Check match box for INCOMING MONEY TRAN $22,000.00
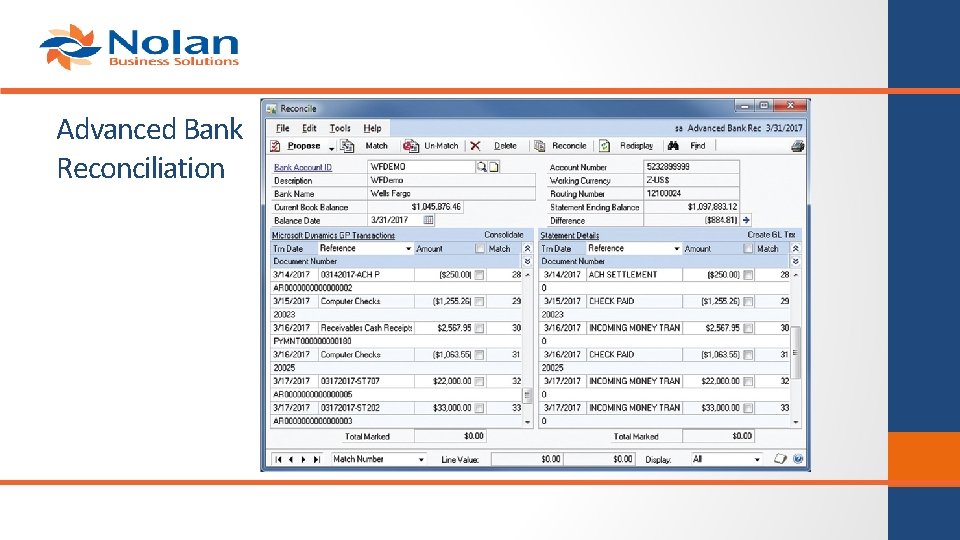The width and height of the screenshot is (960, 540). point(748,381)
